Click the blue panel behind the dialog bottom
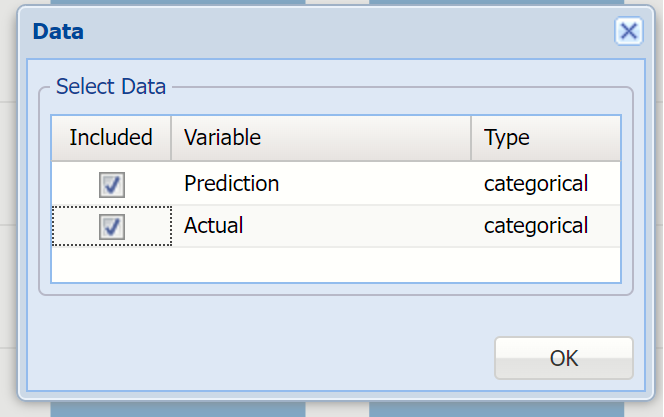664x417 pixels. [x=177, y=409]
